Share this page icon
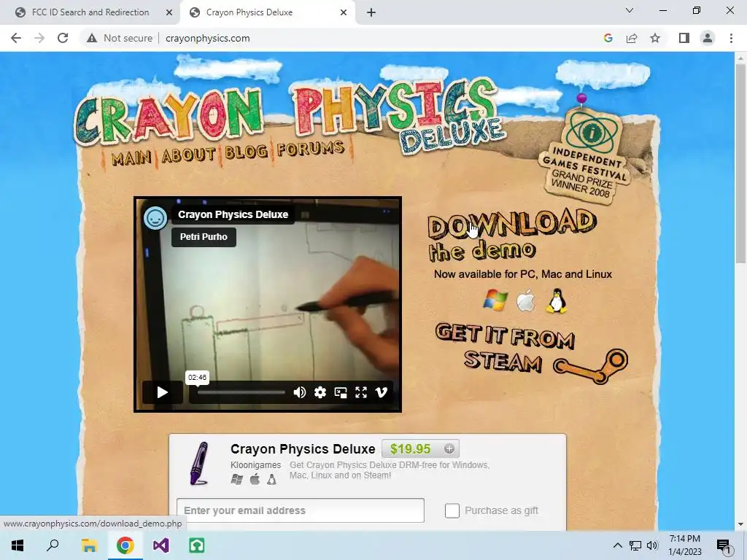The width and height of the screenshot is (747, 560). (632, 38)
